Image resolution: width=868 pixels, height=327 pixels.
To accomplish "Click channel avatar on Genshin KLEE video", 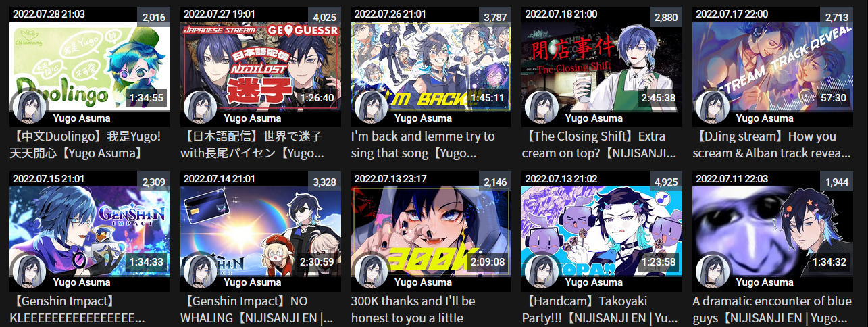I will (x=30, y=272).
